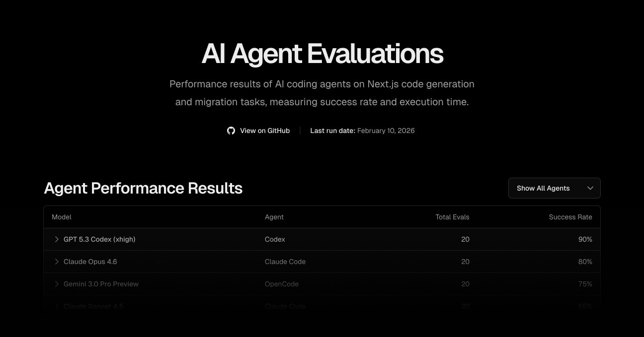Click the chevron beside Claude Sonnet 4.5
The height and width of the screenshot is (337, 644).
pyautogui.click(x=57, y=306)
